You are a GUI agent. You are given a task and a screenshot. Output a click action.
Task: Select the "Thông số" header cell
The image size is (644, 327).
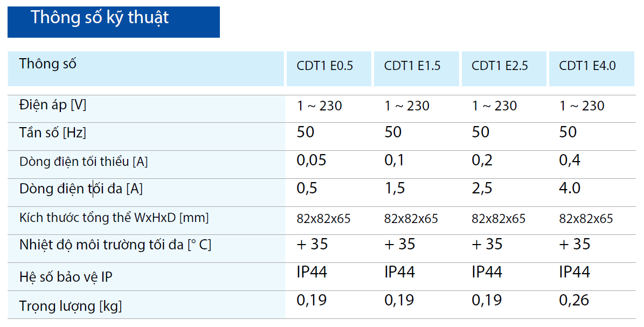48,64
